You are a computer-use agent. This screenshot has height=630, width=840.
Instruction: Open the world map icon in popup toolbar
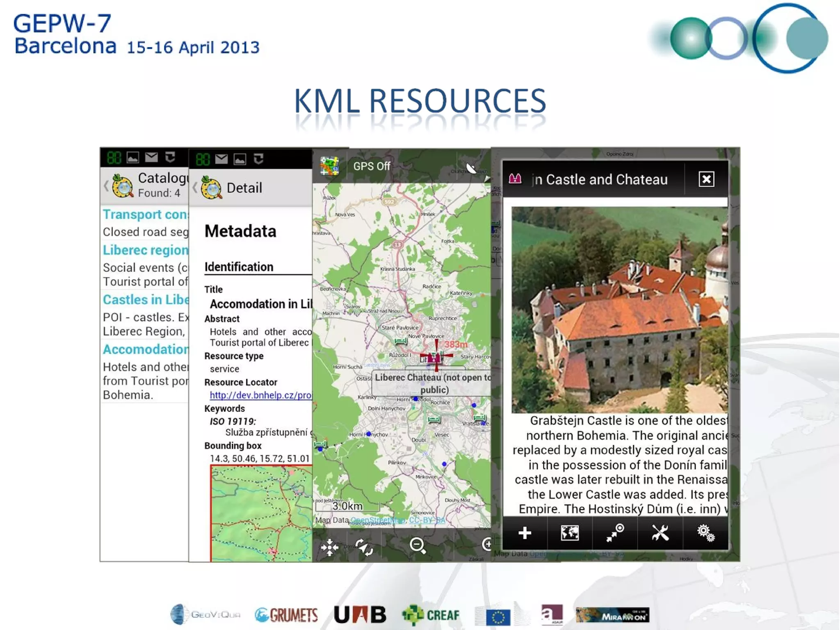(570, 533)
